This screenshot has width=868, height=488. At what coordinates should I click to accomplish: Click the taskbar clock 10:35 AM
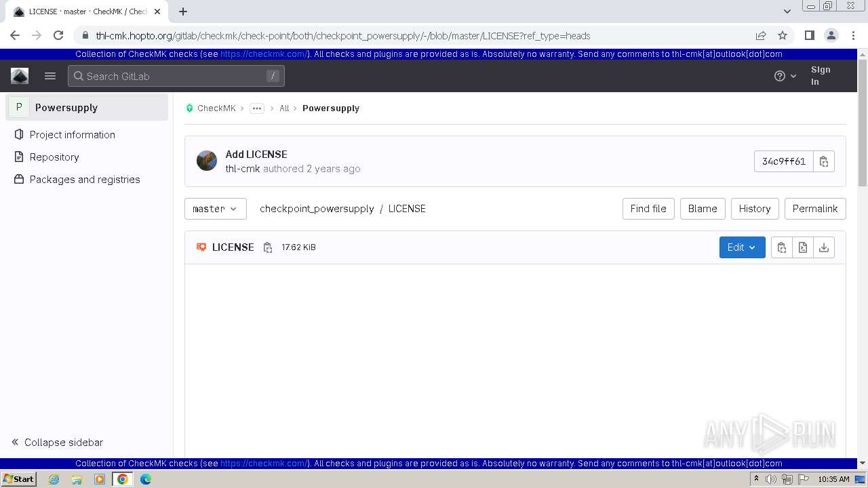[x=833, y=479]
